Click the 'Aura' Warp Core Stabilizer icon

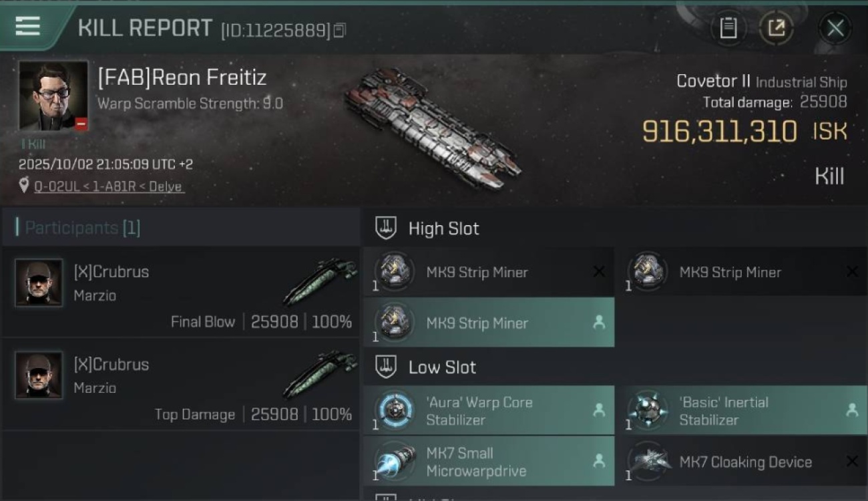[394, 410]
